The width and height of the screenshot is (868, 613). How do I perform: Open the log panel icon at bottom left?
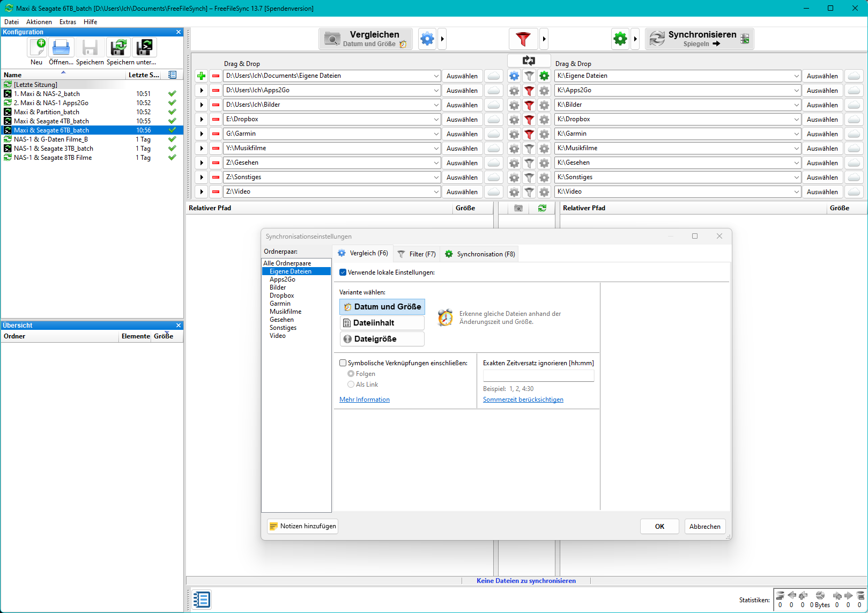pyautogui.click(x=202, y=599)
